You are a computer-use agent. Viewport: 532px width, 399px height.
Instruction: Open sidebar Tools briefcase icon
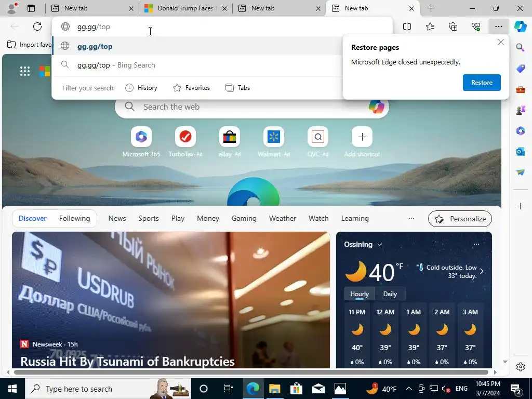[x=520, y=89]
